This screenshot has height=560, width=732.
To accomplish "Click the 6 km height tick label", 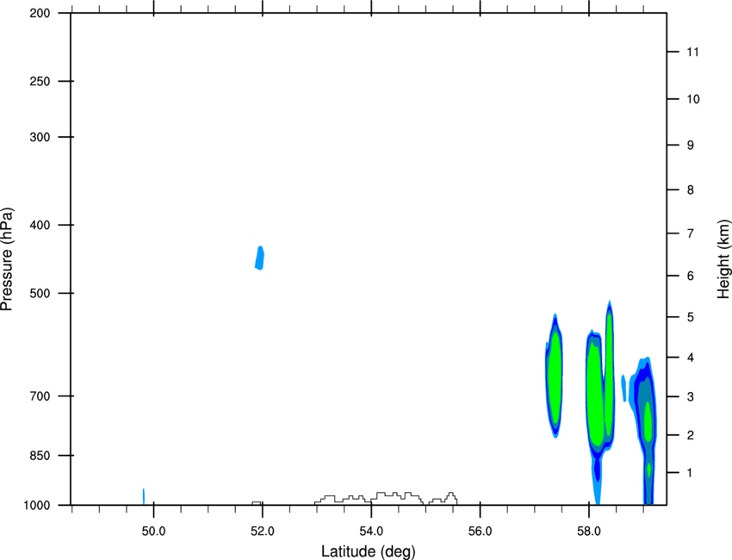I will (x=691, y=276).
